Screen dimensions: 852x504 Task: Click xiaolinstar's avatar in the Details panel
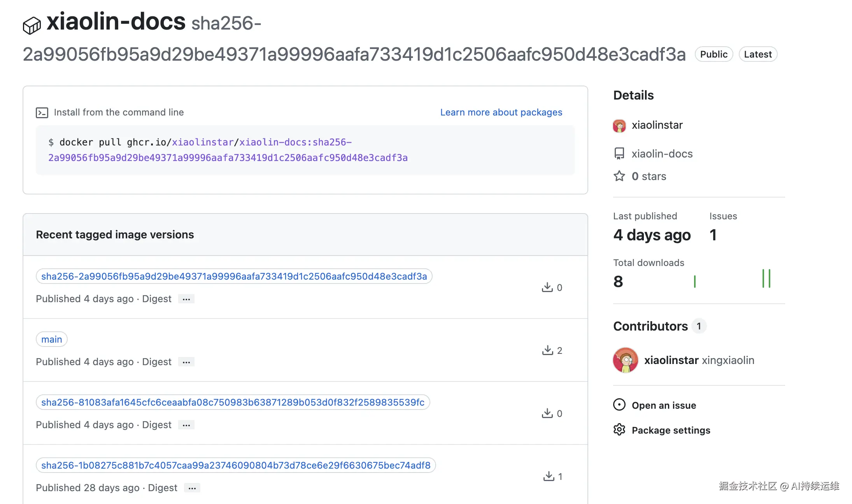click(619, 125)
